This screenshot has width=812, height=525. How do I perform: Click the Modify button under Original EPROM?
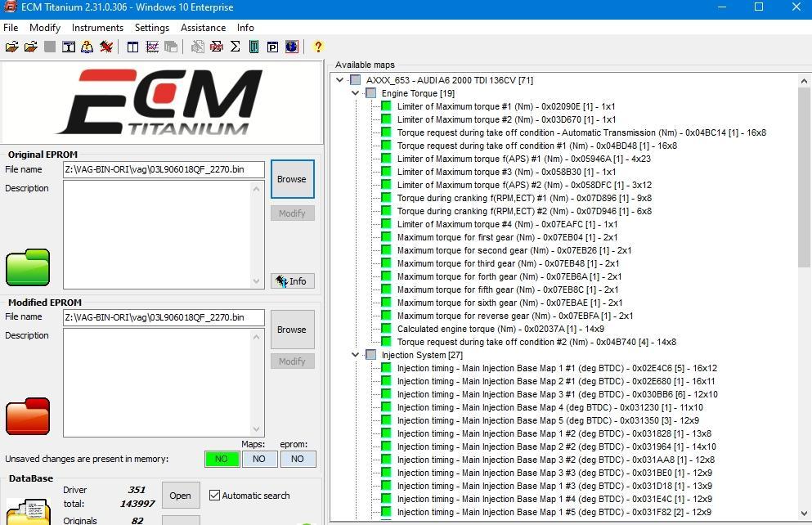292,213
